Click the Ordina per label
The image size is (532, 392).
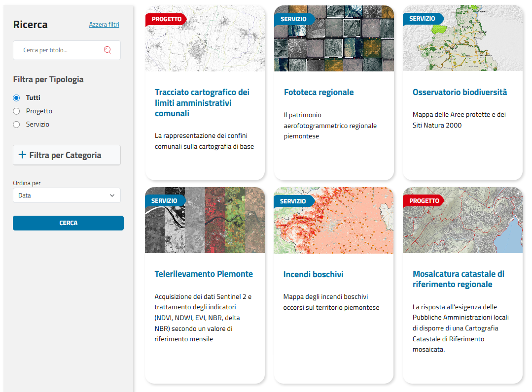[27, 183]
